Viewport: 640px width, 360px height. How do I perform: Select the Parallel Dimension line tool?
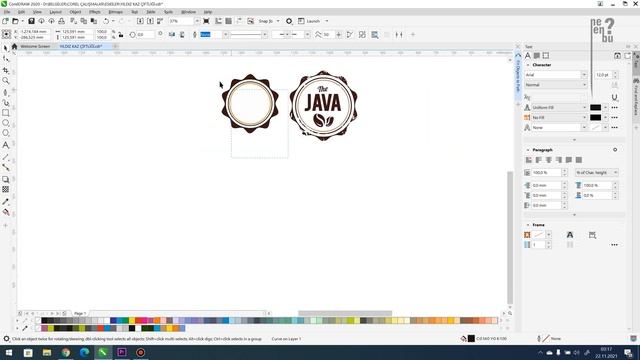[x=6, y=157]
